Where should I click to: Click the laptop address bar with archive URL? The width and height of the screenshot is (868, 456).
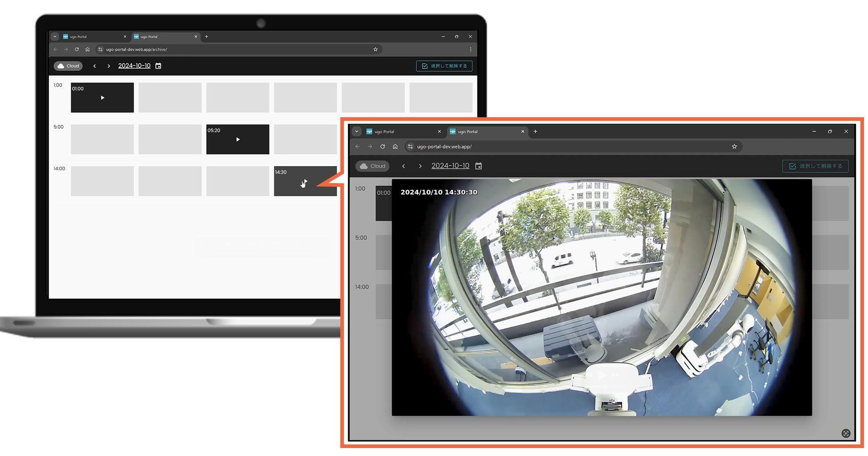tap(239, 49)
